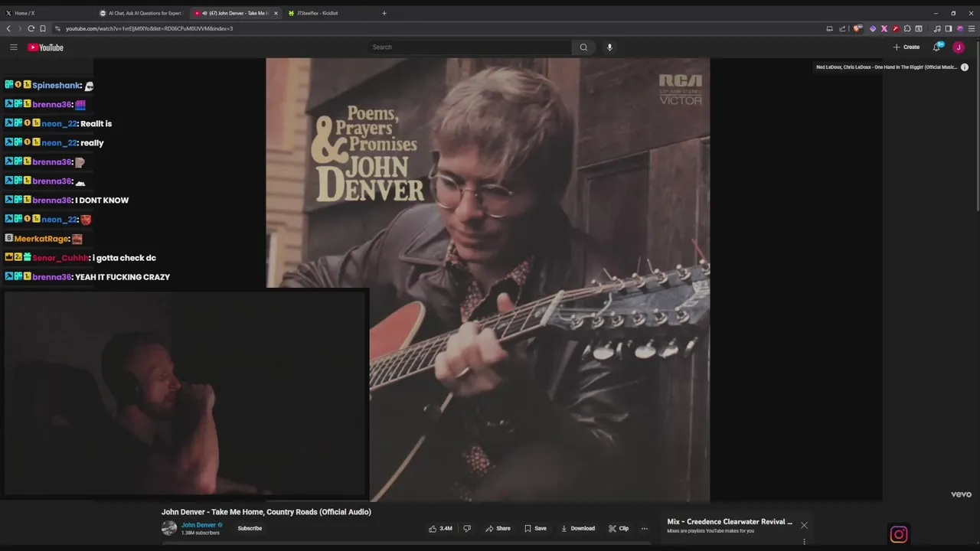Viewport: 980px width, 551px height.
Task: Open the J account avatar menu
Action: click(x=959, y=47)
